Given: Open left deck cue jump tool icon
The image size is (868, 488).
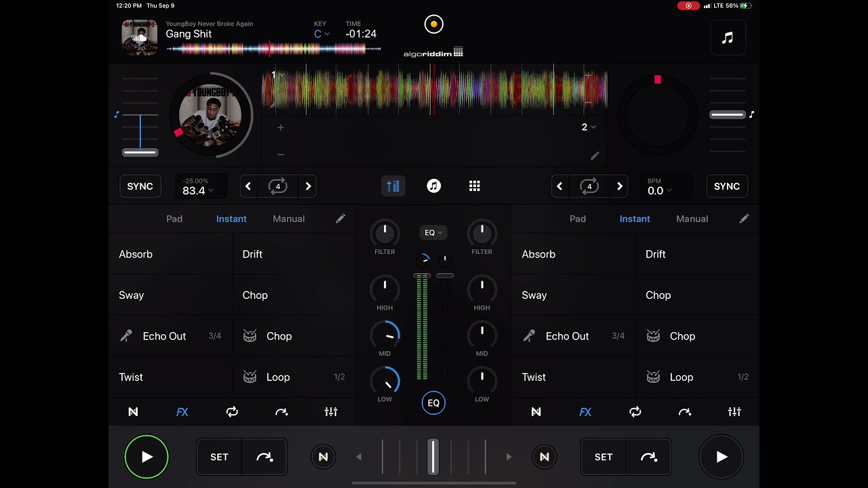Looking at the screenshot, I should 281,411.
